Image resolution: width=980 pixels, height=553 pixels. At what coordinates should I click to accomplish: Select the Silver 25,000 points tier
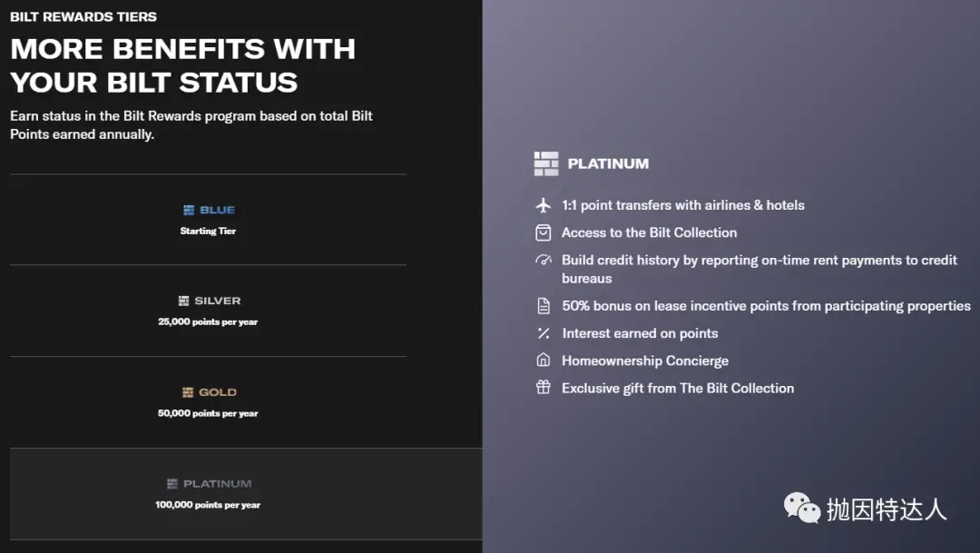208,311
